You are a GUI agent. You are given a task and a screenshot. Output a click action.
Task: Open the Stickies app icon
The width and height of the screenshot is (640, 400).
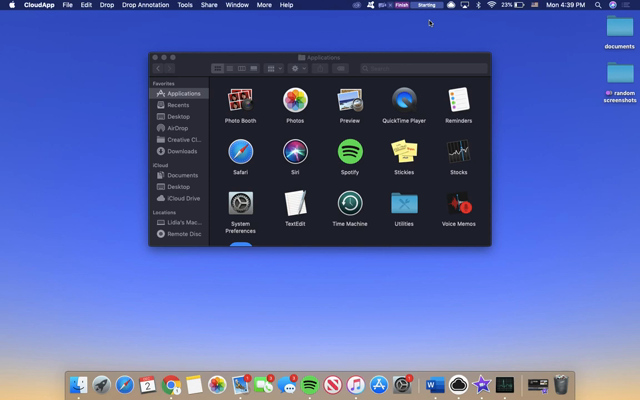pos(404,152)
